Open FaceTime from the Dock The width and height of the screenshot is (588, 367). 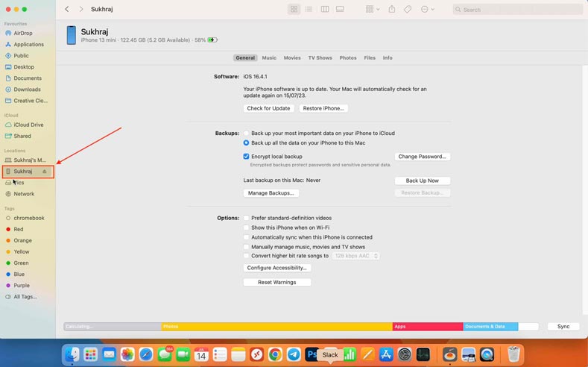click(183, 354)
